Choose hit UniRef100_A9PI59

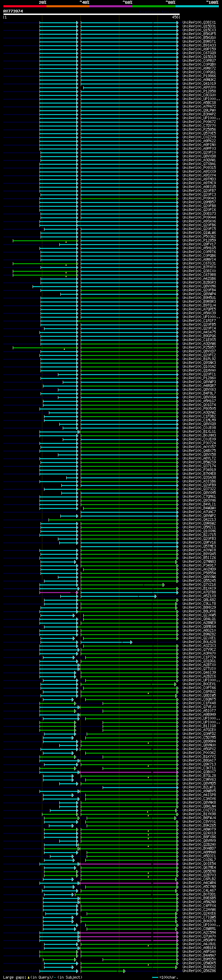click(199, 49)
